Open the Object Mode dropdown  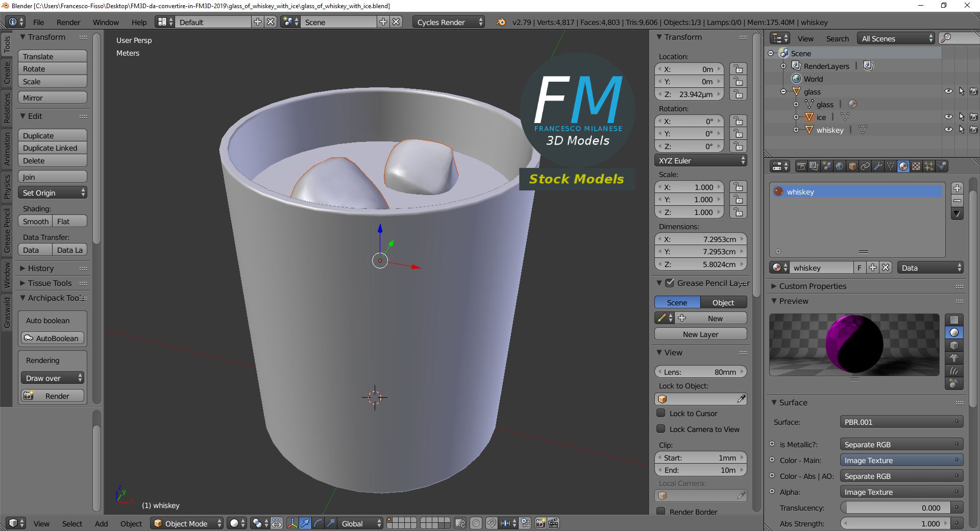point(187,523)
